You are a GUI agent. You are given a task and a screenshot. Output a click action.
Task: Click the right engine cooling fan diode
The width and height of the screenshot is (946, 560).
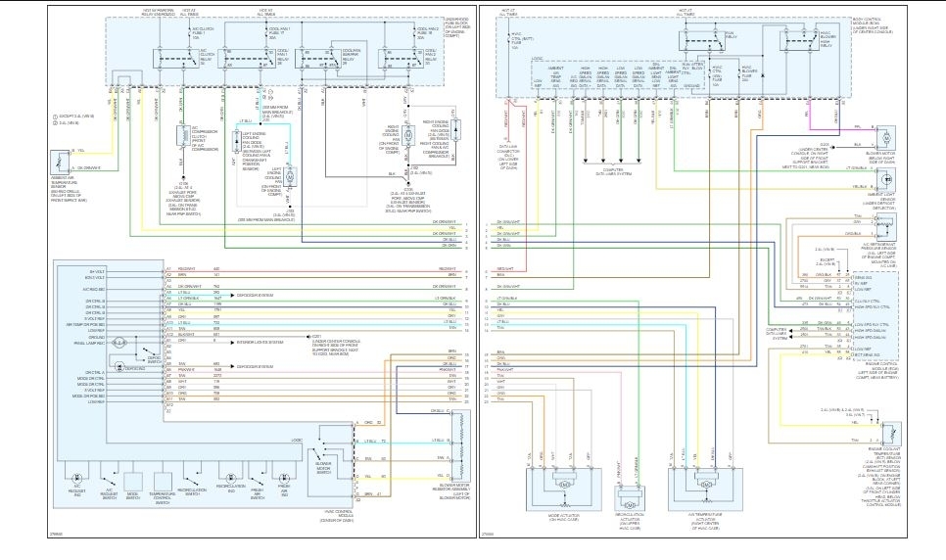pos(455,131)
